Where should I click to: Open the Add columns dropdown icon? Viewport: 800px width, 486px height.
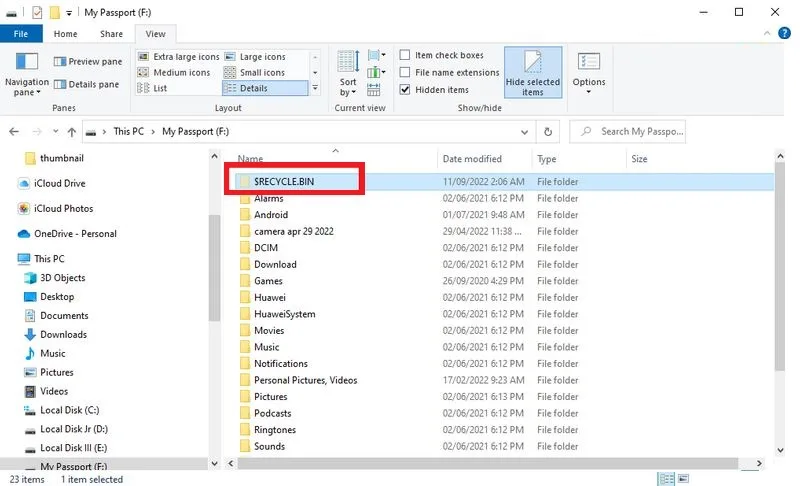[377, 72]
